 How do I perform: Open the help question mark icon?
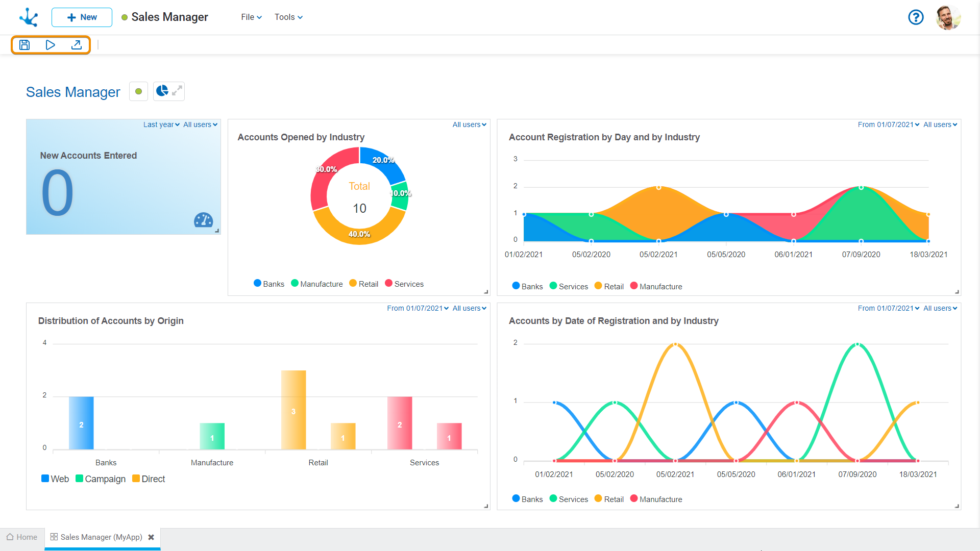(x=916, y=17)
